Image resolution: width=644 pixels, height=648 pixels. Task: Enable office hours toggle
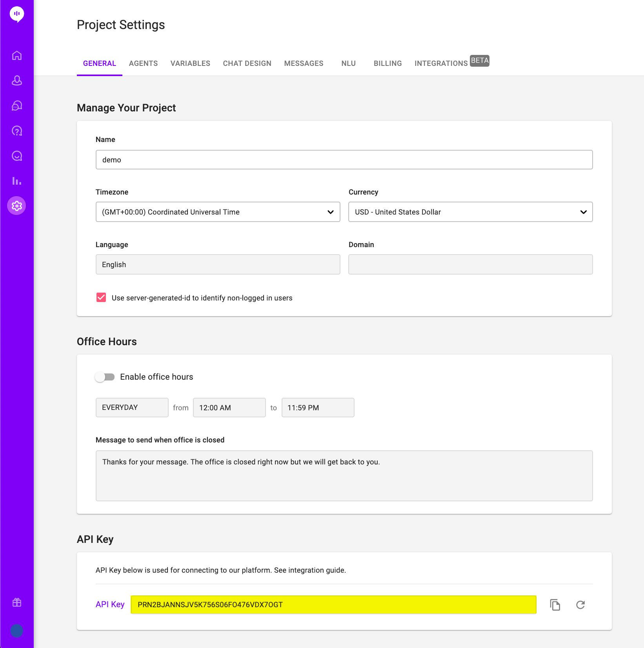[x=105, y=377]
